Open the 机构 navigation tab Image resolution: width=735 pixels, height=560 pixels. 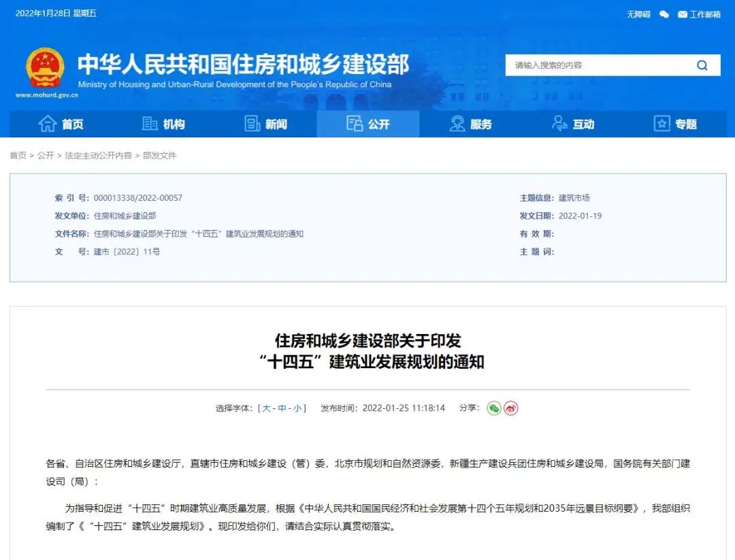163,124
